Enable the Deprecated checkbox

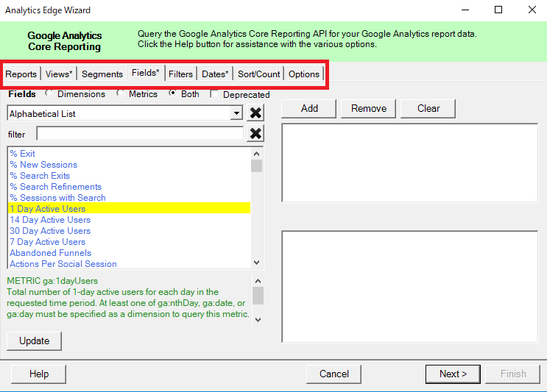[x=214, y=94]
